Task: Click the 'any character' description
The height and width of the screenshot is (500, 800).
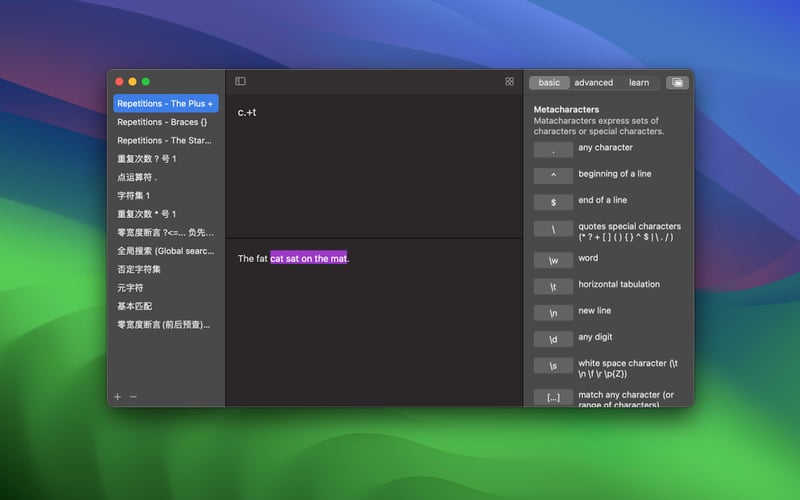Action: [605, 147]
